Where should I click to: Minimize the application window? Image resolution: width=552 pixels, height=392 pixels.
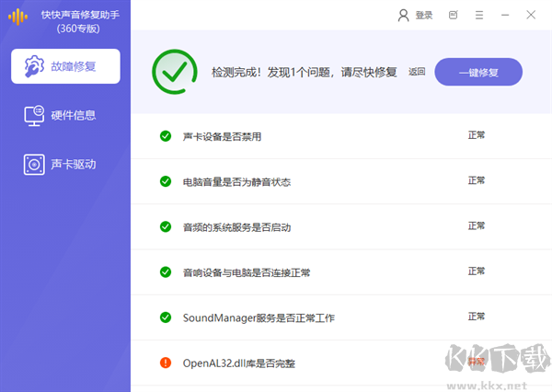point(504,15)
